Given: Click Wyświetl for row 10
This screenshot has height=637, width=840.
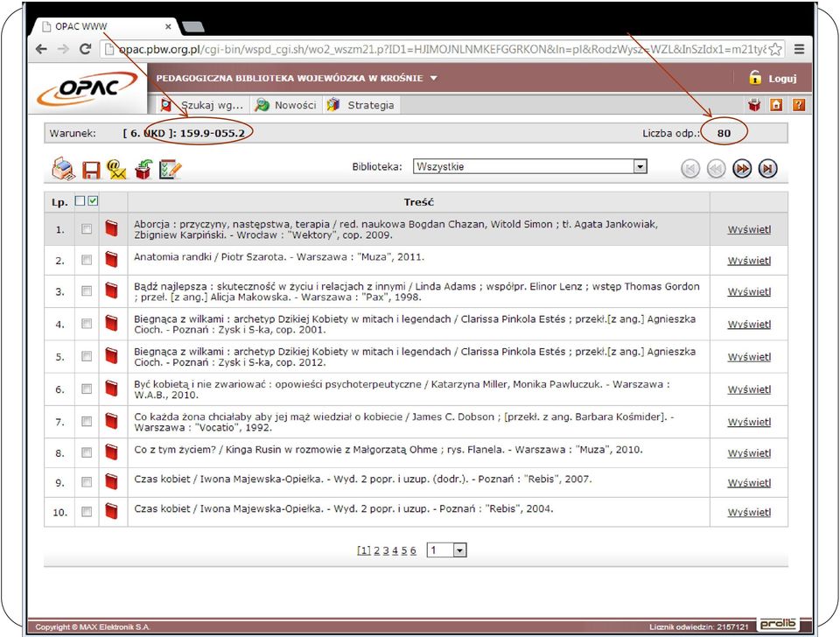Looking at the screenshot, I should 749,512.
